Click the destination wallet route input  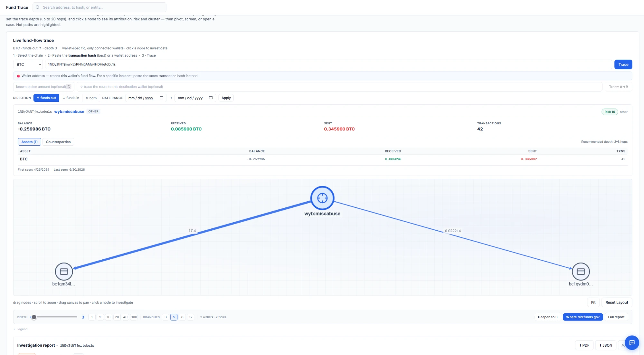click(339, 87)
